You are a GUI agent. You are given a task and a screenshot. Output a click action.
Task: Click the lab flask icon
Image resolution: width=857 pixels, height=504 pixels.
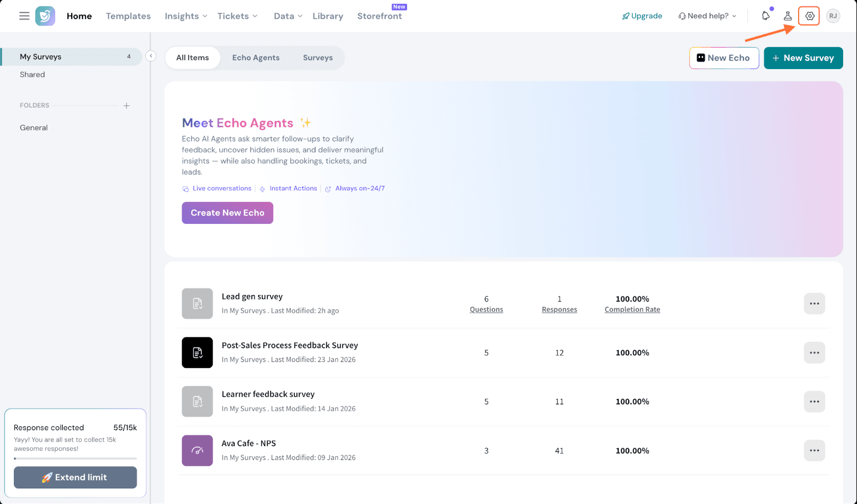tap(787, 16)
